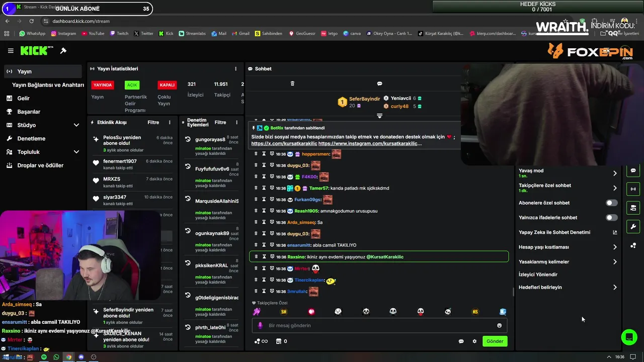Image resolution: width=644 pixels, height=362 pixels.
Task: Delete the message from Raxsino
Action: 256,257
